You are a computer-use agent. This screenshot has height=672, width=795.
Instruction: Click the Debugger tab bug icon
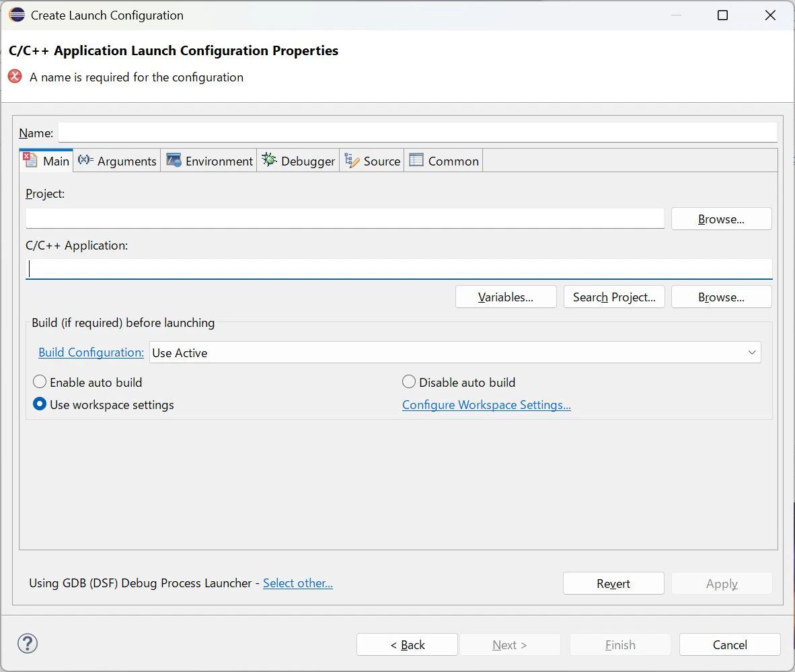(269, 159)
